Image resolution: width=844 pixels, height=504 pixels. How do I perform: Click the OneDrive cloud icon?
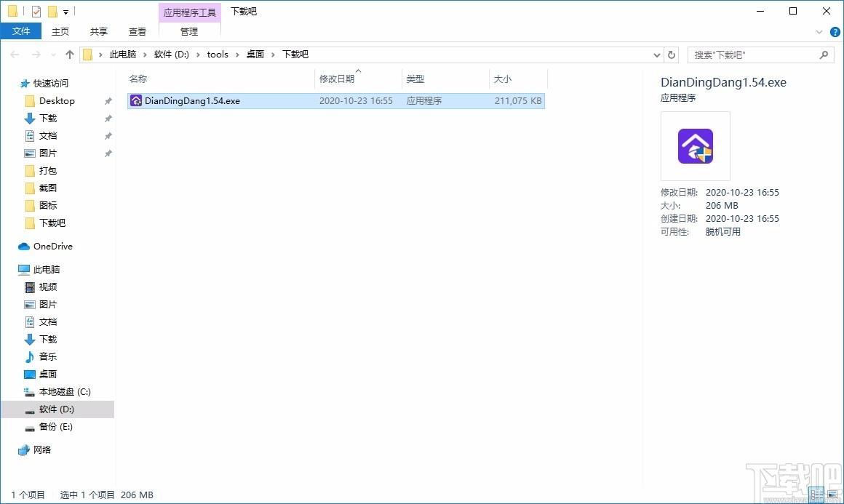24,247
